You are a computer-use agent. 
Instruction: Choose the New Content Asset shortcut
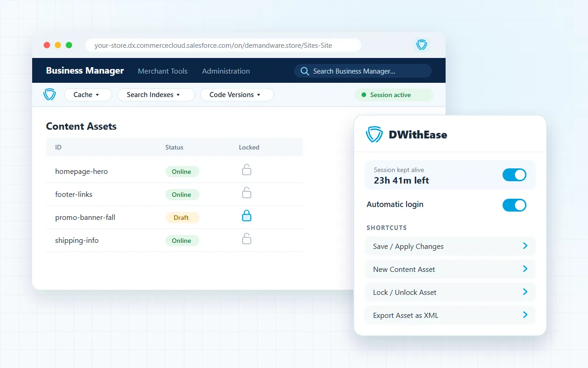(x=450, y=269)
